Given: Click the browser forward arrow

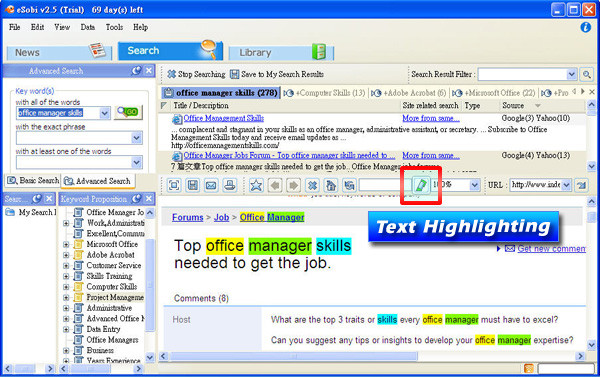Looking at the screenshot, I should point(293,185).
